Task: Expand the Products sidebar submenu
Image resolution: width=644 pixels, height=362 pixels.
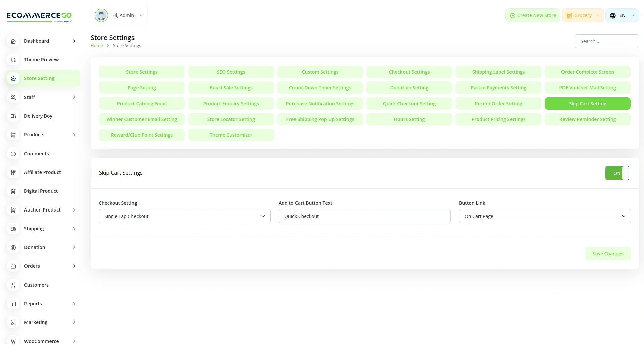Action: (x=74, y=135)
